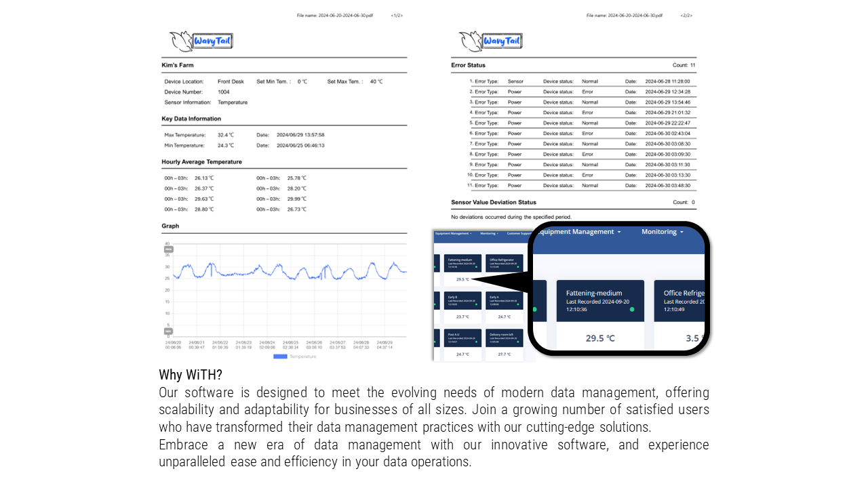Click the Min Temperature value 24.3 ℃

point(226,145)
